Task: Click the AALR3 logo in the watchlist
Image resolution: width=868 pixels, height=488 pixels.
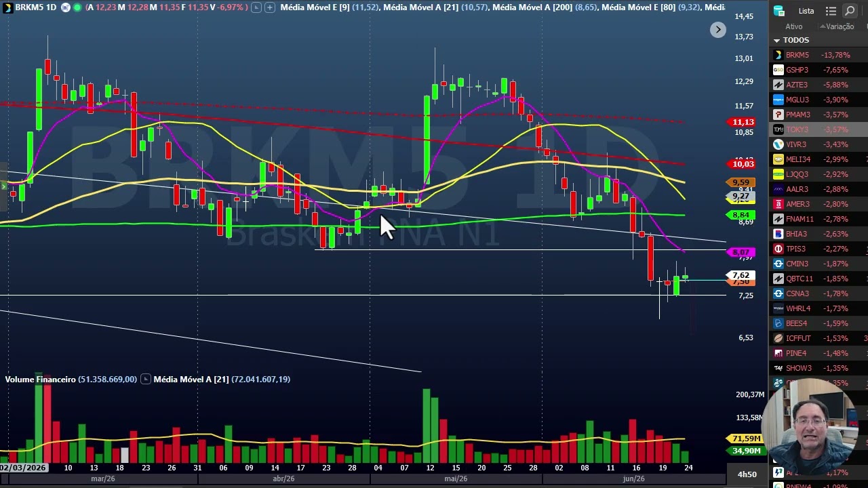Action: point(778,189)
